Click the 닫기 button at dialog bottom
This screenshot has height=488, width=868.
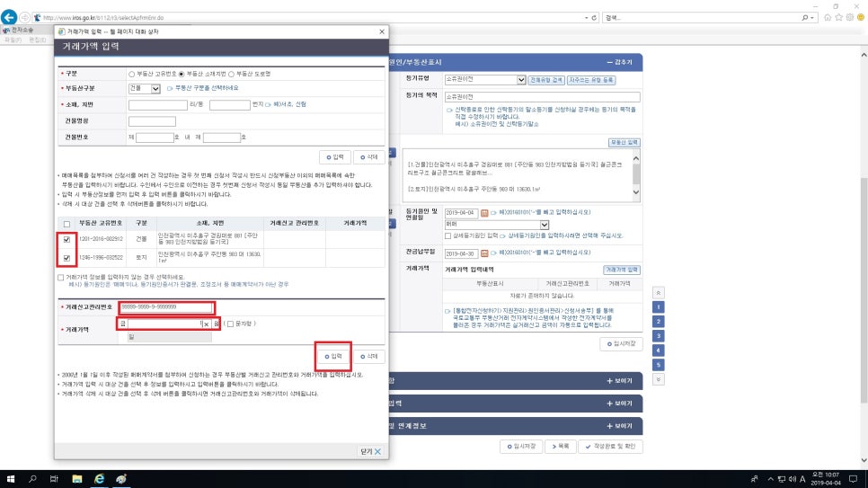370,451
